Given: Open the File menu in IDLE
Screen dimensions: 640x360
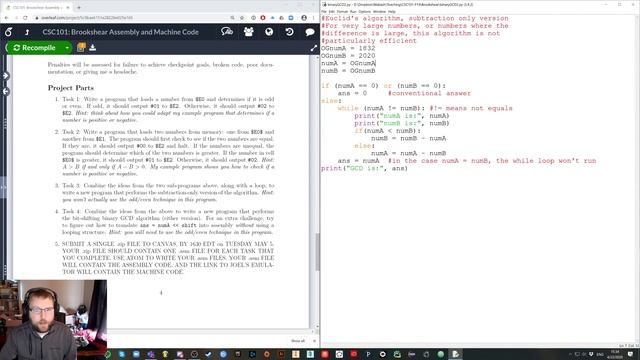Looking at the screenshot, I should pyautogui.click(x=324, y=12).
